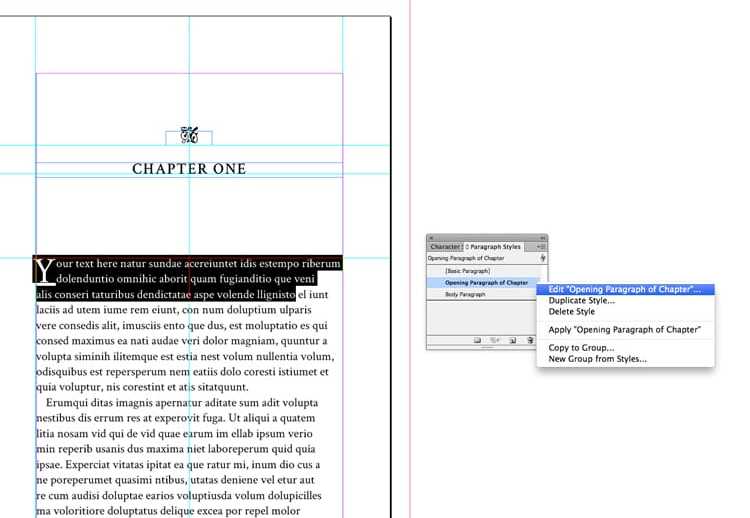Collapse the styles panel with double-arrow icon
Image resolution: width=750 pixels, height=518 pixels.
coord(543,238)
